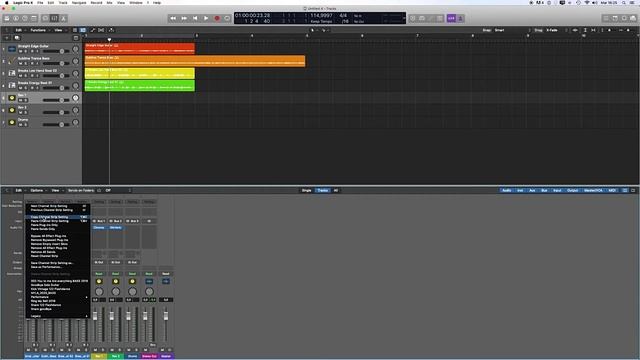Toggle the metronome button
Viewport: 640px width, 360px height.
pyautogui.click(x=460, y=18)
